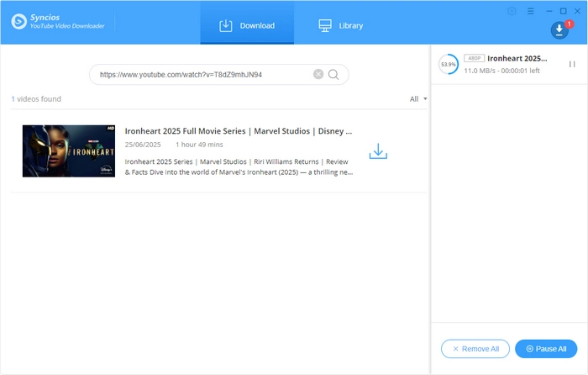
Task: Maximize the Syncios window
Action: [562, 11]
